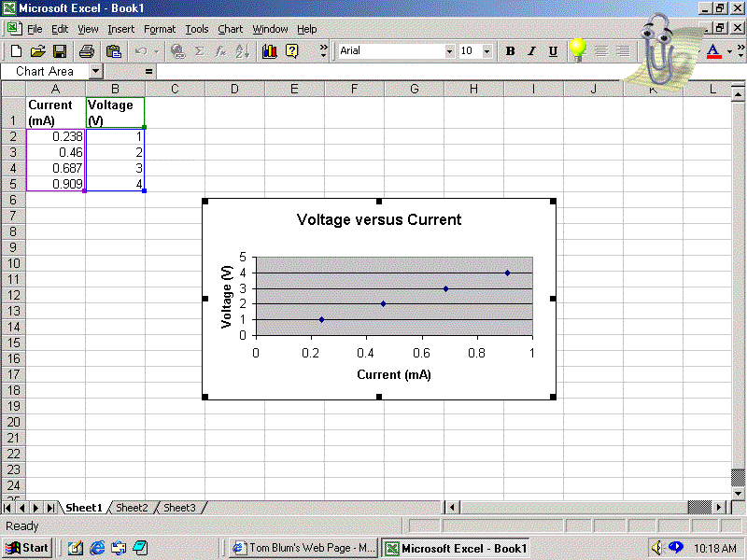Click the horizontal scrollbar right arrow
Screen dimensions: 747x560
coord(720,508)
